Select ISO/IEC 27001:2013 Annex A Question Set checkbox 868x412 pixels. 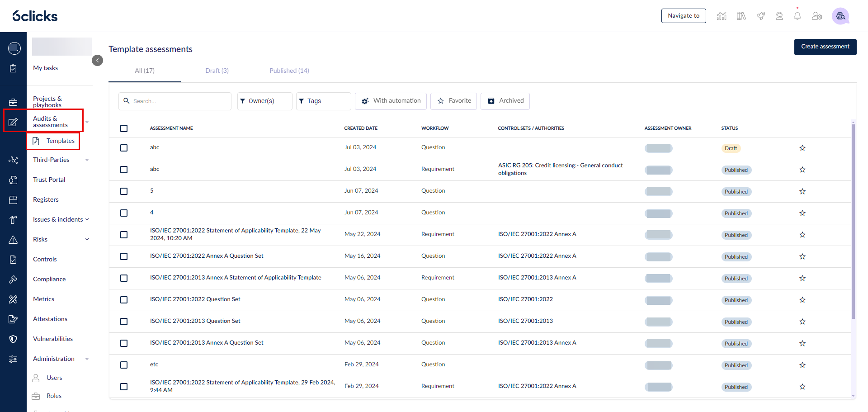(x=124, y=343)
